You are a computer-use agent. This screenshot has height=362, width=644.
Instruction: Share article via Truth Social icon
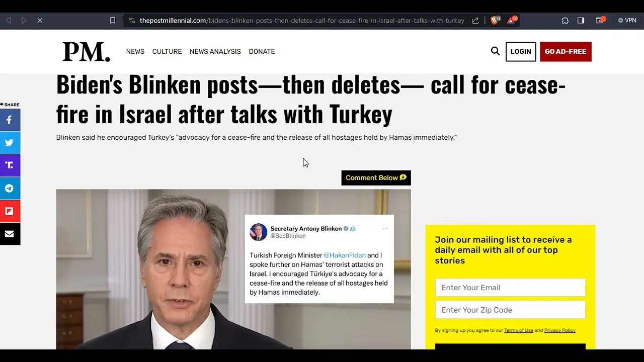(10, 165)
